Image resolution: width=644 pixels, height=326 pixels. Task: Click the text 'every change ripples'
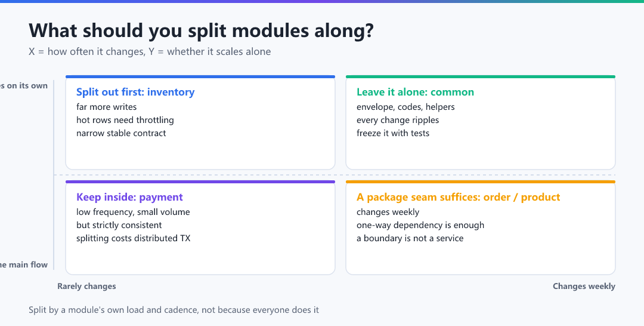click(398, 120)
